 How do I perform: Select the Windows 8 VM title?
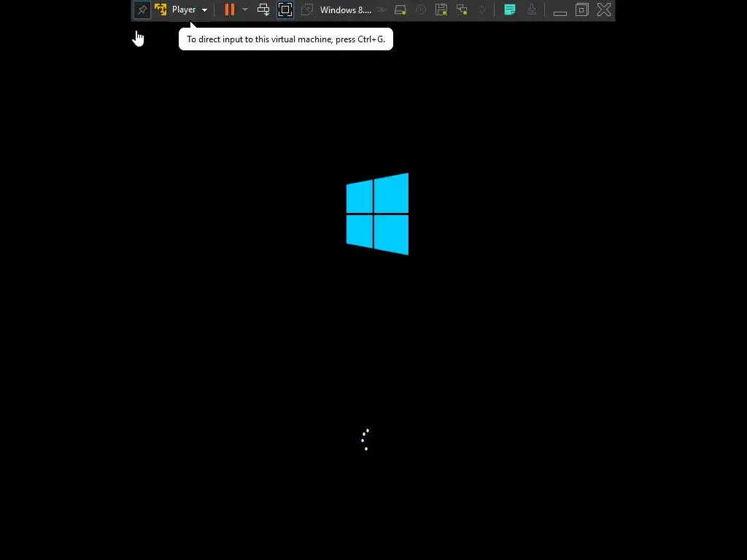coord(345,10)
